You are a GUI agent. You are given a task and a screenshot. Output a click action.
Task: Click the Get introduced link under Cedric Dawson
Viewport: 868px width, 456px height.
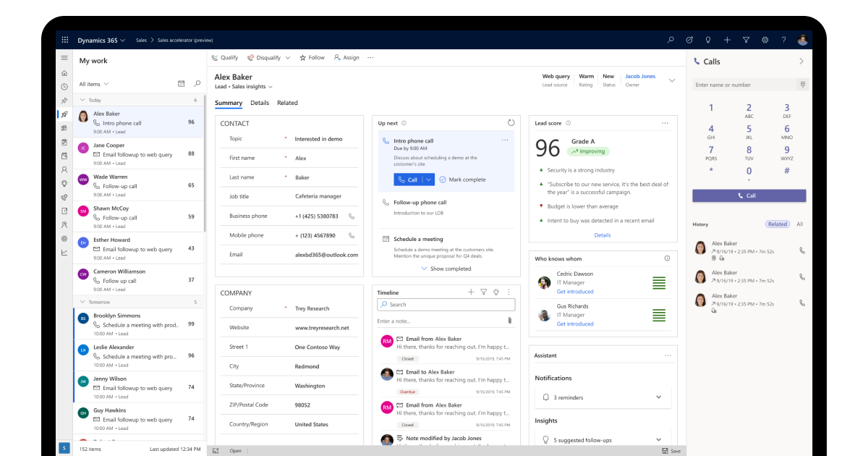(x=575, y=292)
